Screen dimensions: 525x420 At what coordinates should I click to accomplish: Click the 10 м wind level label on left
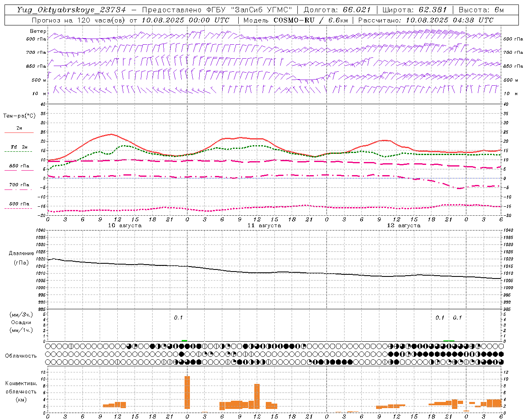tap(39, 94)
